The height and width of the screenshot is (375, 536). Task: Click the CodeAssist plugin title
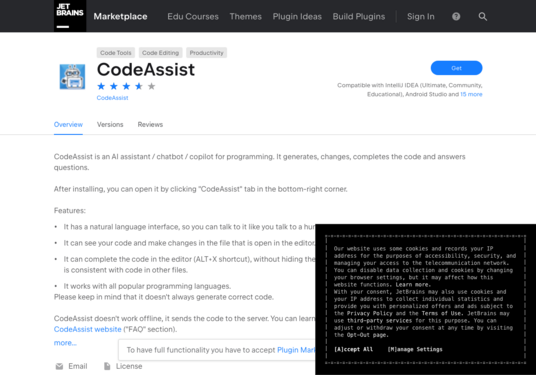click(x=146, y=70)
